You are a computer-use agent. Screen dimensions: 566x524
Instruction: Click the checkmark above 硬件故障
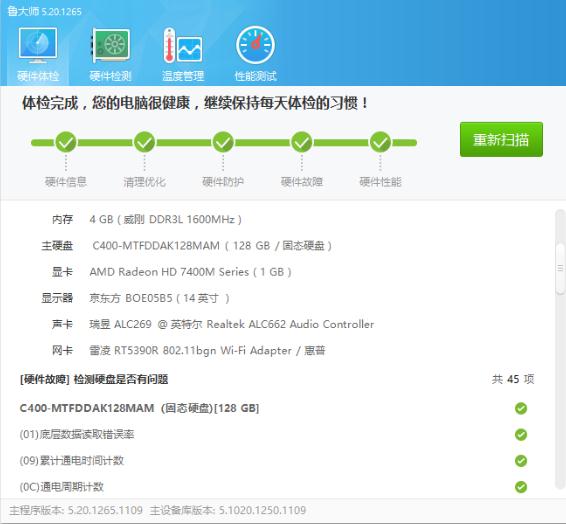(x=302, y=142)
